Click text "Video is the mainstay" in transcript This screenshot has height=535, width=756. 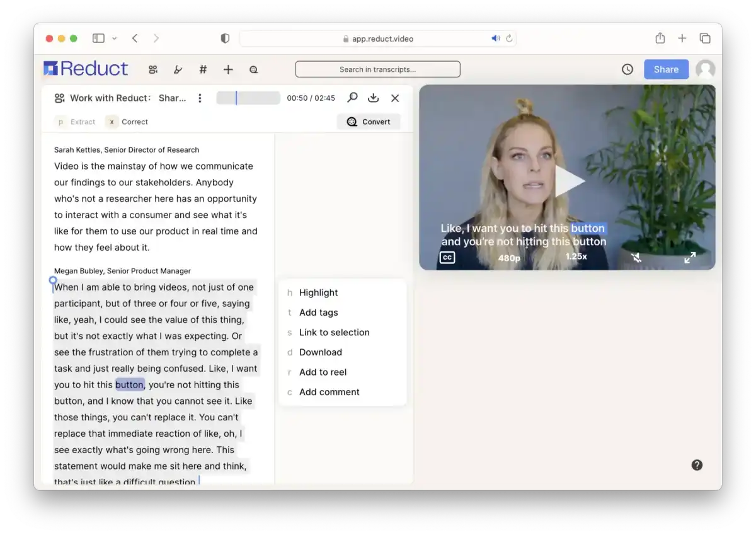pos(100,166)
